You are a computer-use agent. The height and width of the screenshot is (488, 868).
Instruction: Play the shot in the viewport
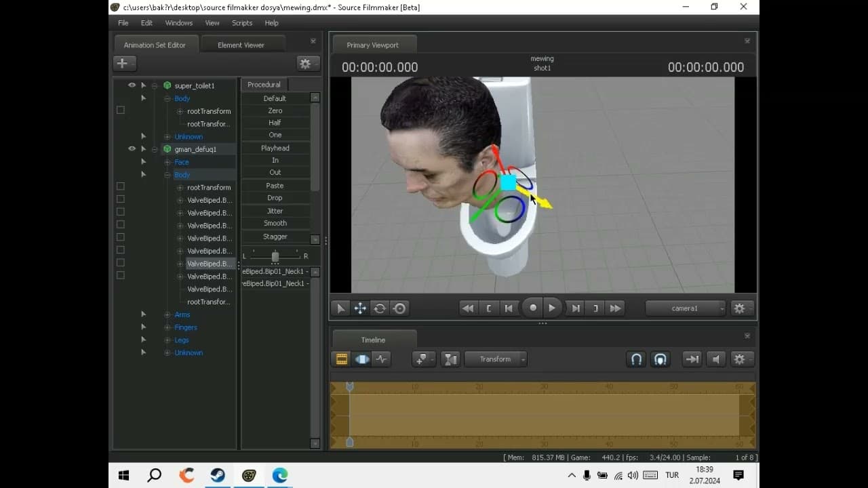552,308
